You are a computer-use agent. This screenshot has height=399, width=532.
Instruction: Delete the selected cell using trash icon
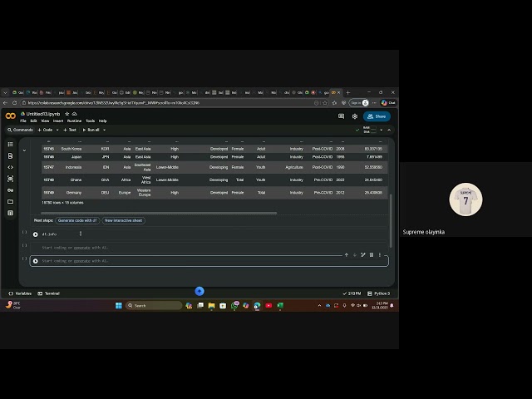[371, 254]
